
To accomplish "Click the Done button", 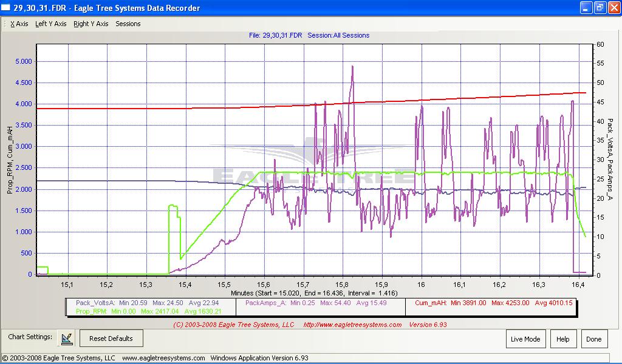I will coord(593,339).
